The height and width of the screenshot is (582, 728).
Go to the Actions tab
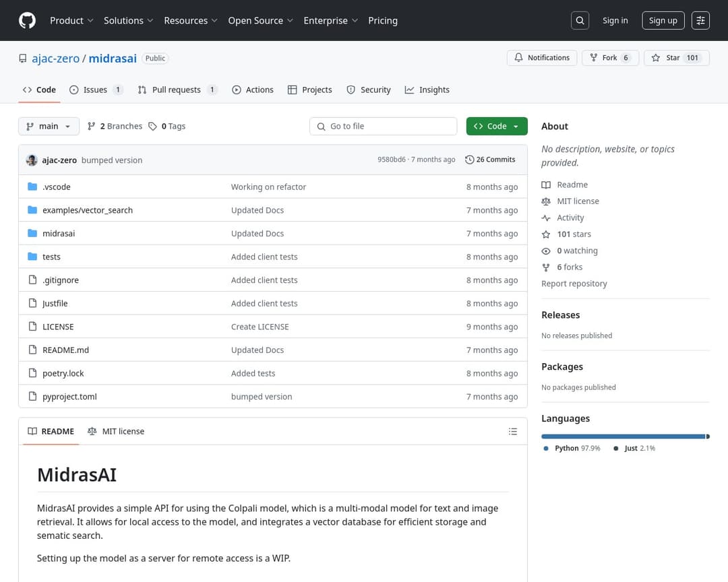tap(253, 90)
